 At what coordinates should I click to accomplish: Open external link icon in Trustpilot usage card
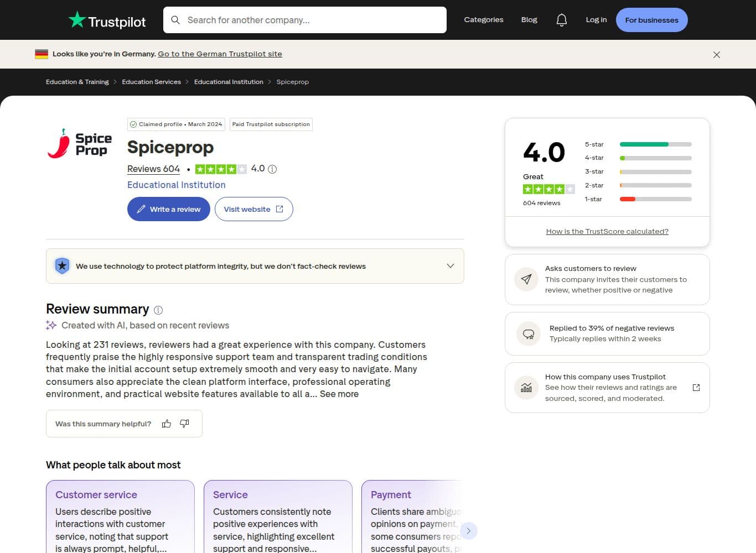pyautogui.click(x=696, y=388)
